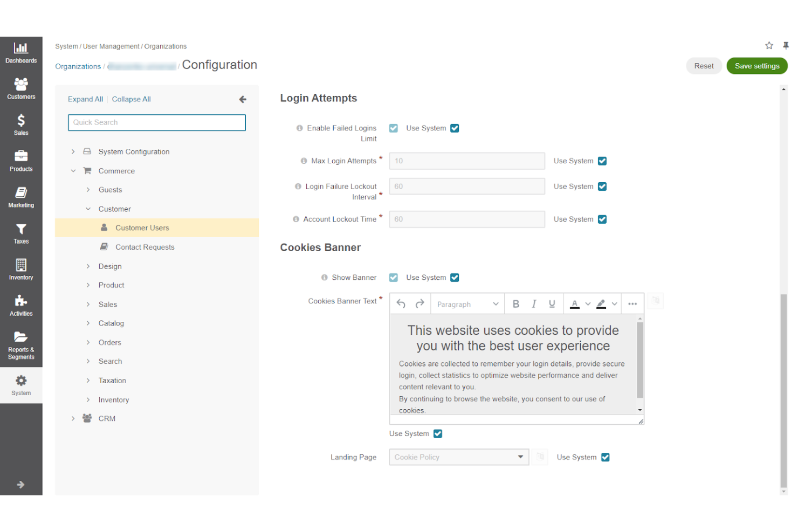This screenshot has height=532, width=798.
Task: Open the Paragraph style dropdown
Action: 467,303
